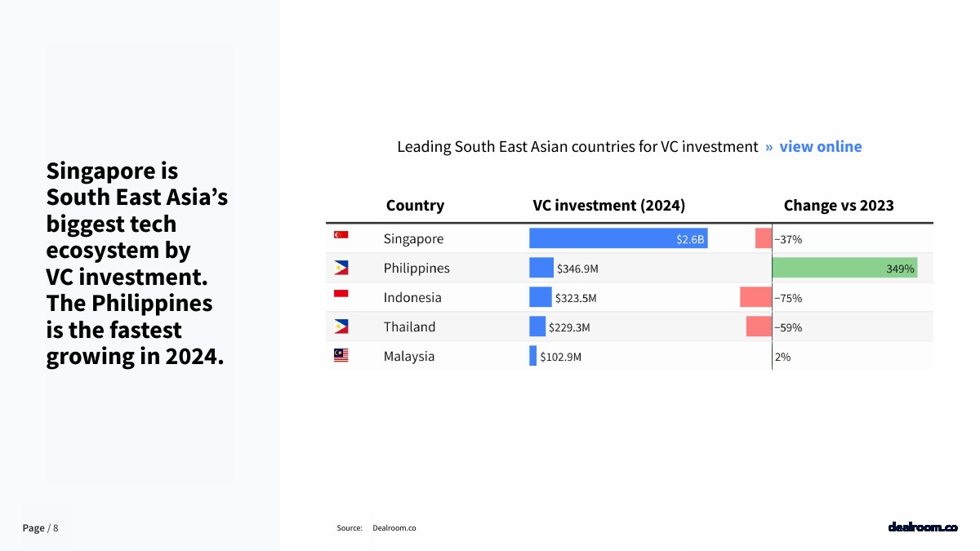Select the Indonesia flag icon

[x=341, y=294]
